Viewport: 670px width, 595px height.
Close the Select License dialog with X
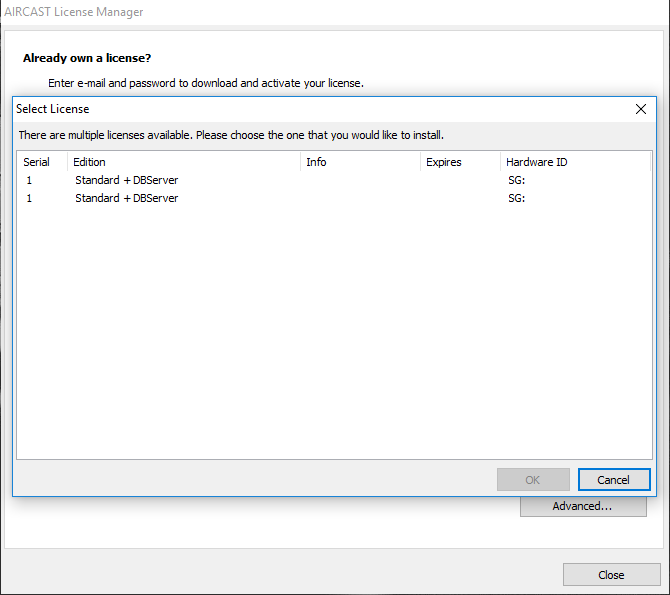[641, 109]
